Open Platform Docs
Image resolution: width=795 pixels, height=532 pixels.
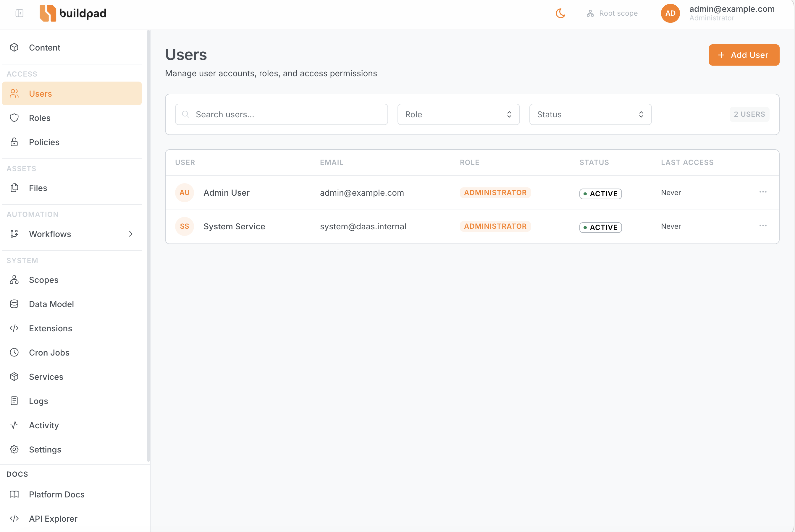click(x=72, y=494)
